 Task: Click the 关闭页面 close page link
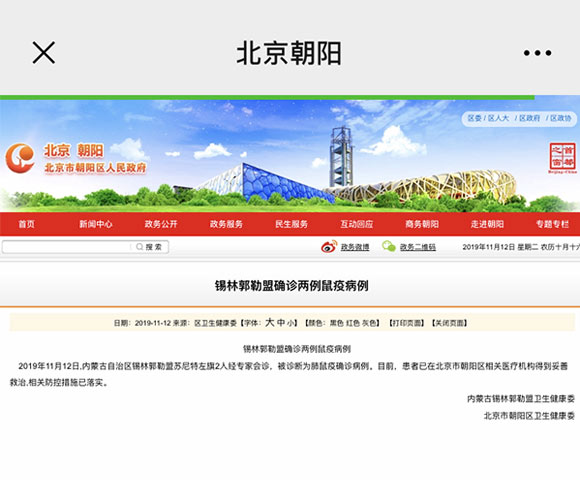449,323
